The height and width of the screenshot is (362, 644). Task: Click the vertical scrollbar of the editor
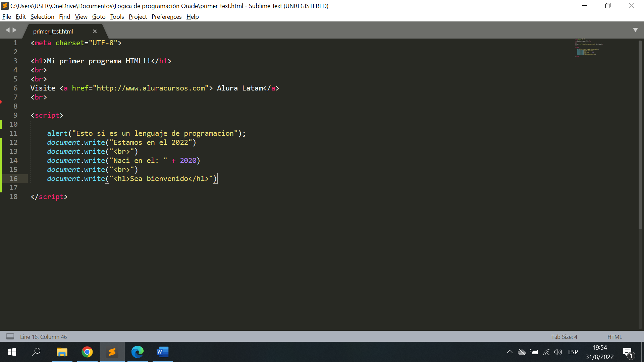(640, 134)
